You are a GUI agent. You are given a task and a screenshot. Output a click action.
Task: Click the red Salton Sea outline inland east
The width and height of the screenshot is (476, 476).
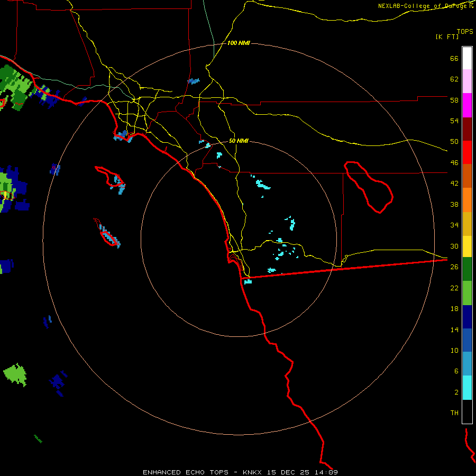369,187
